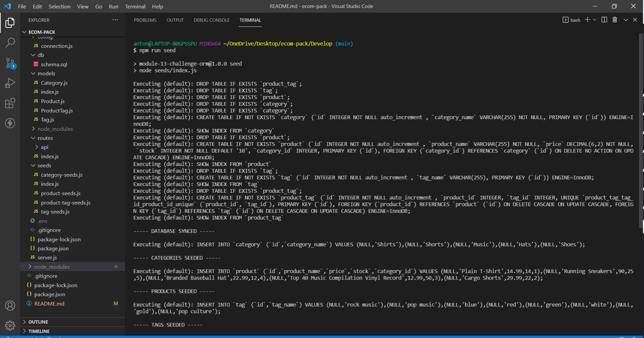Open the Terminal menu
This screenshot has height=338, width=644.
(x=135, y=6)
